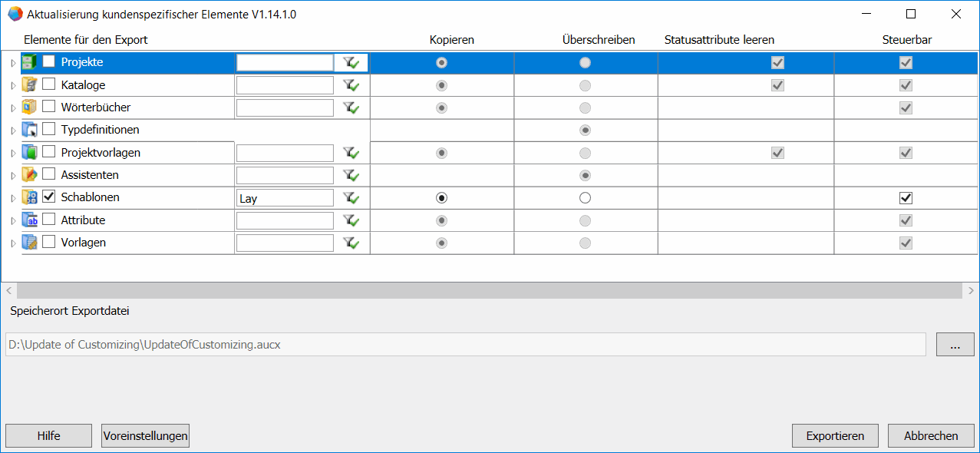Click the filter icon in Schablonen row
980x453 pixels.
351,198
